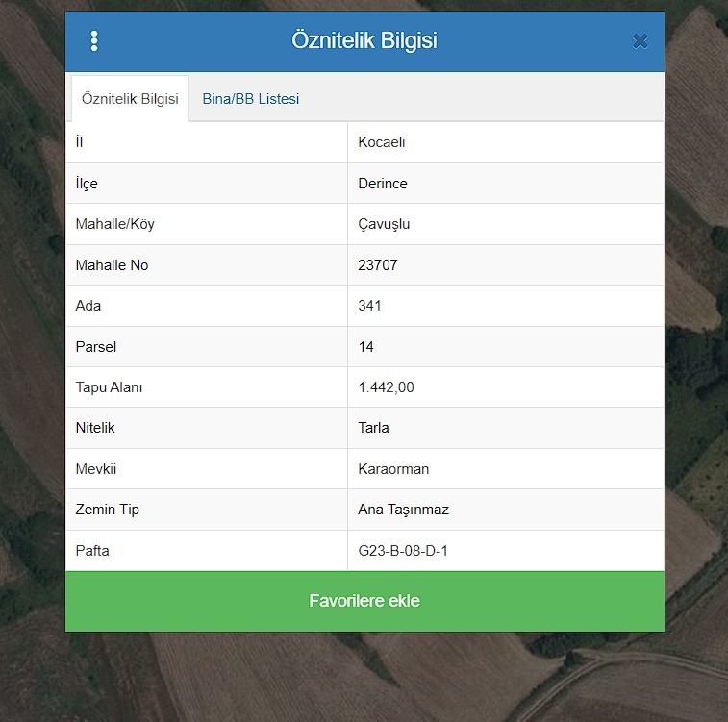This screenshot has width=728, height=722.
Task: Click the İlçe row label
Action: click(87, 184)
